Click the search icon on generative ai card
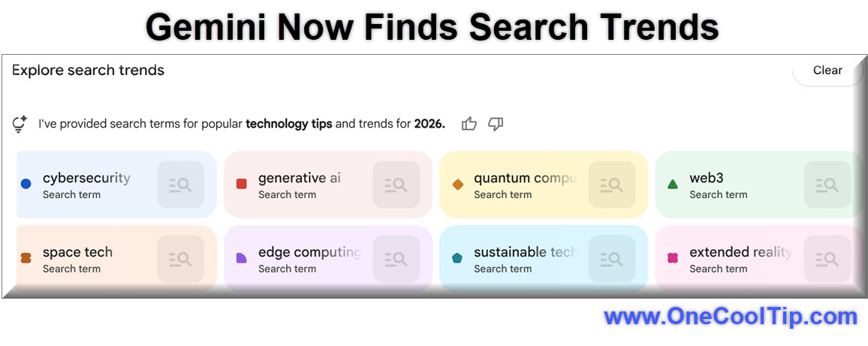Image resolution: width=868 pixels, height=346 pixels. tap(396, 185)
